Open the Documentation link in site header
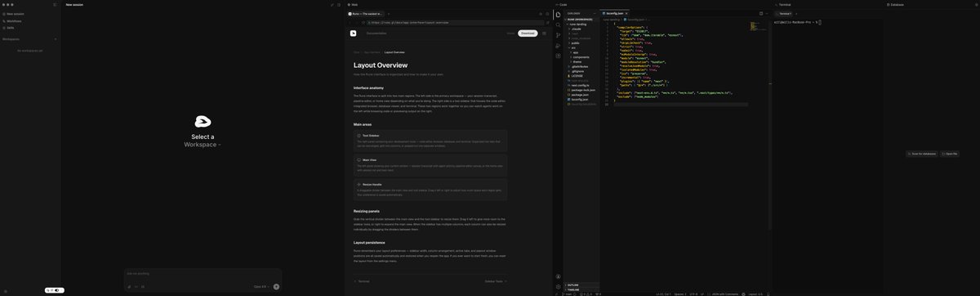The width and height of the screenshot is (980, 296). 376,34
